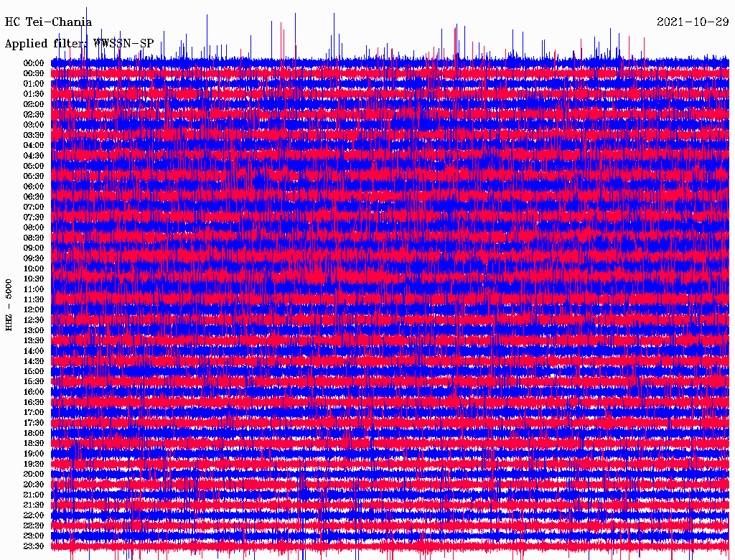Select the 19:30 time label

(x=34, y=464)
